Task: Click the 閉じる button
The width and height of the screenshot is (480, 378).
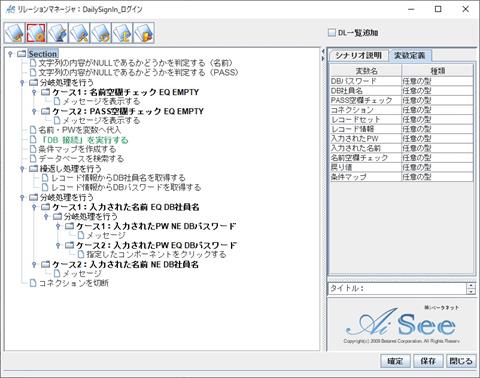Action: pos(461,361)
